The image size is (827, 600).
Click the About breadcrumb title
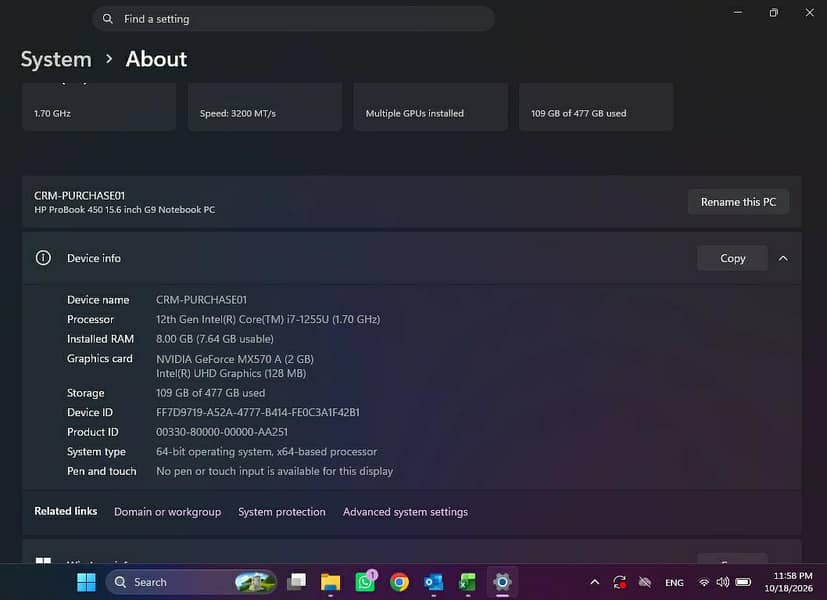[156, 59]
